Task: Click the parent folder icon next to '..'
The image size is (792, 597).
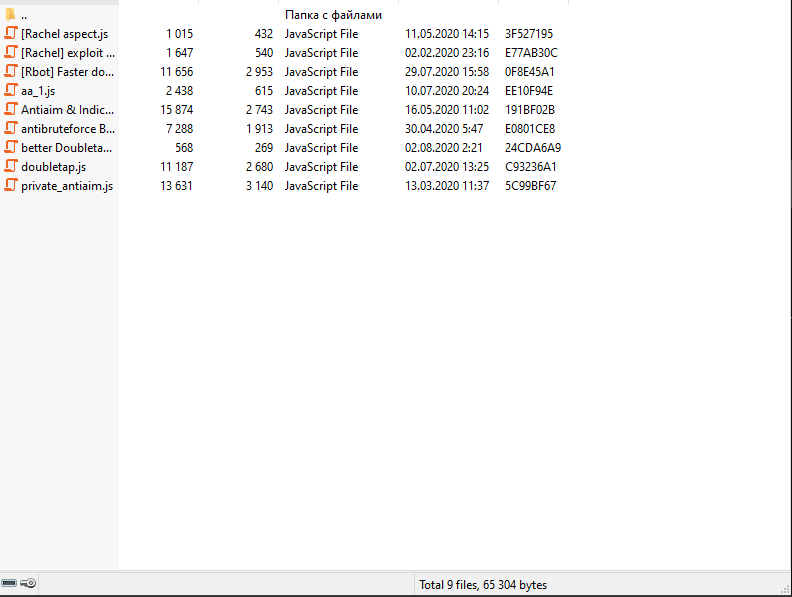Action: (x=10, y=15)
